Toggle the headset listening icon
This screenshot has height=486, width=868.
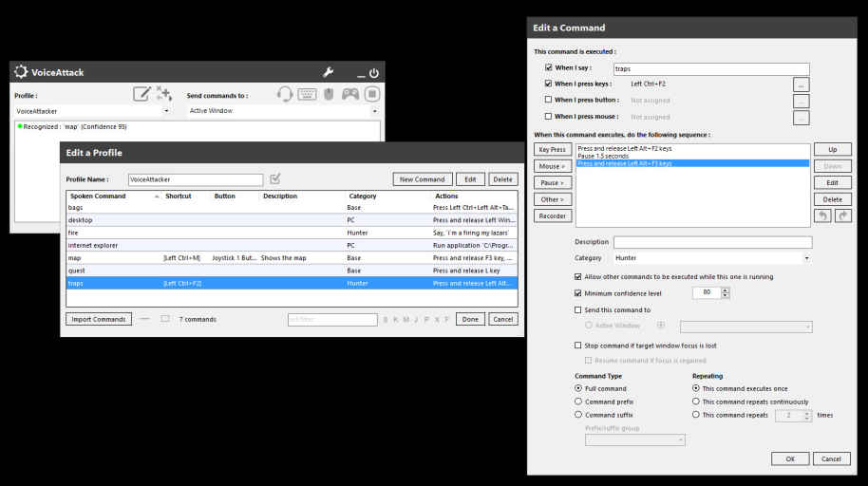284,94
